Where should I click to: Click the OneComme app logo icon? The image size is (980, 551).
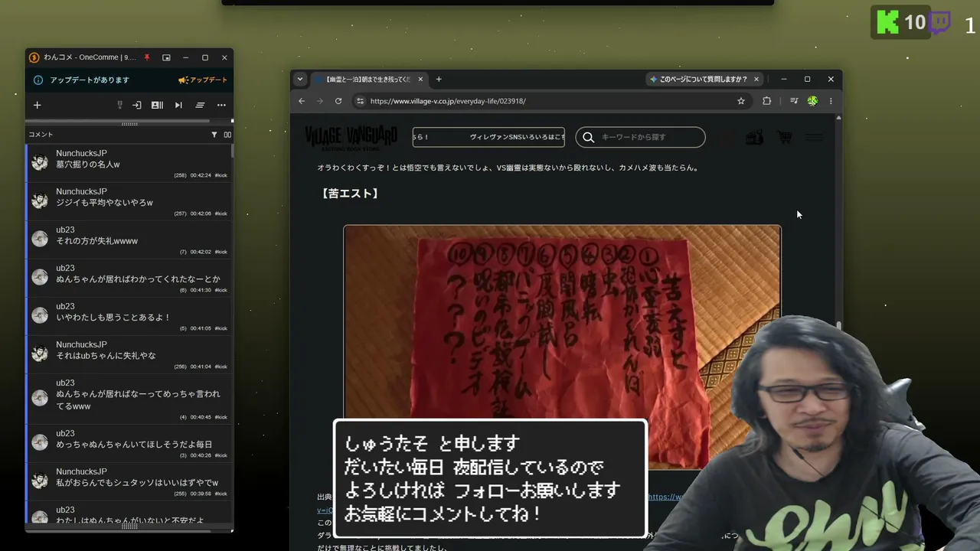click(x=34, y=57)
